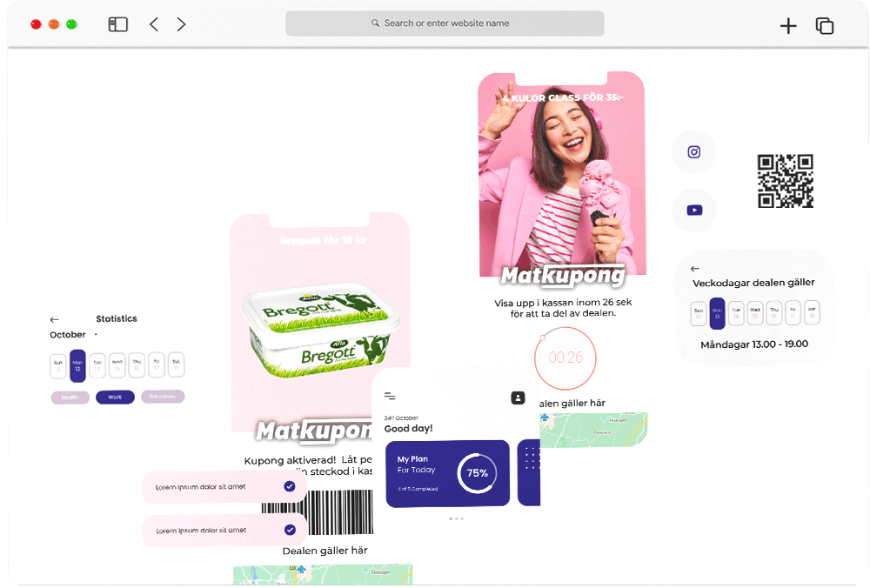Select Tue day in Statistics calendar
The image size is (870, 588).
click(x=97, y=365)
